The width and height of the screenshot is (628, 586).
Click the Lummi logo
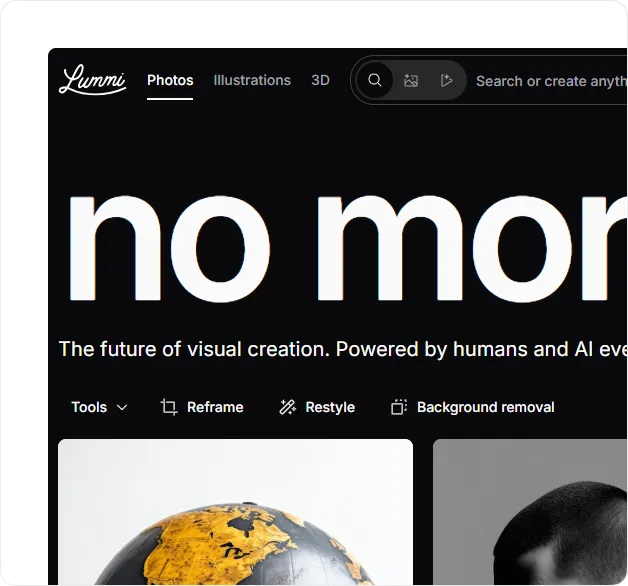click(x=93, y=80)
